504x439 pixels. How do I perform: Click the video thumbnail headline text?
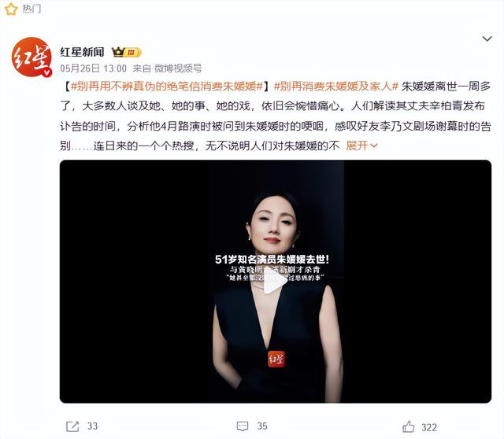(272, 260)
